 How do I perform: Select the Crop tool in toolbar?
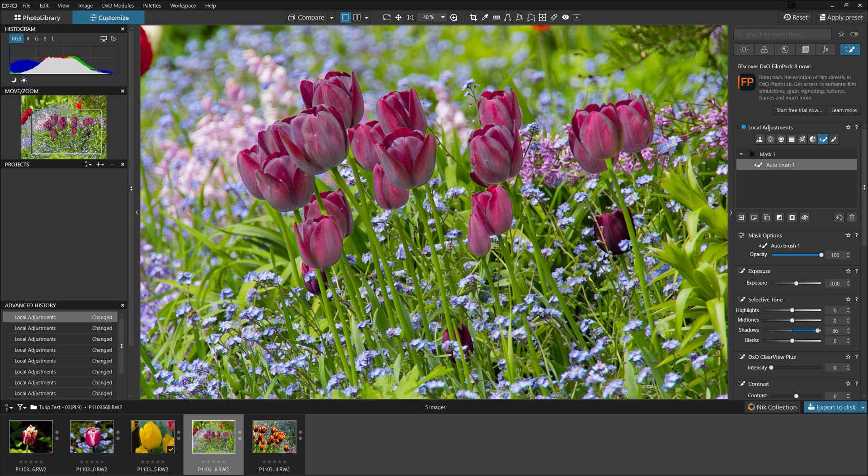[473, 17]
